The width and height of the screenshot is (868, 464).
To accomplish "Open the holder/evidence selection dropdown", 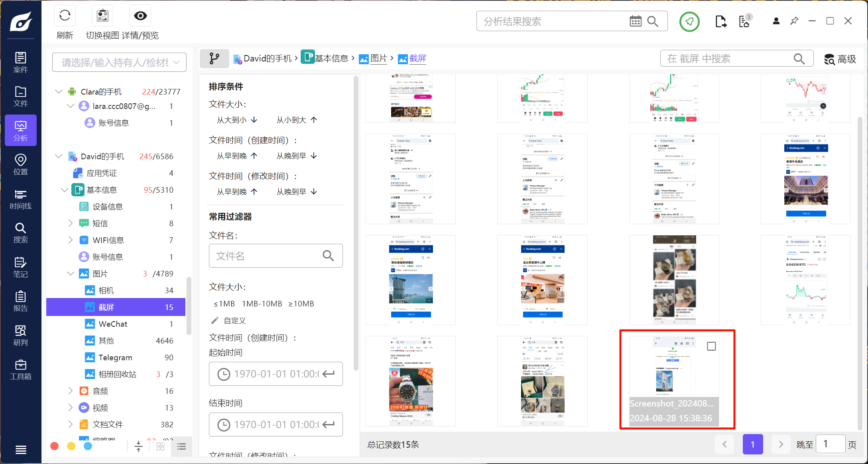I will click(119, 62).
